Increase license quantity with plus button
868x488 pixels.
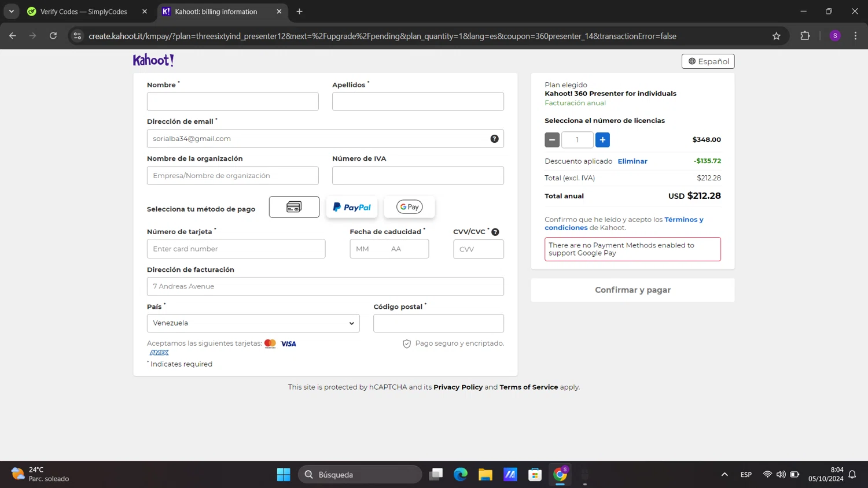602,140
